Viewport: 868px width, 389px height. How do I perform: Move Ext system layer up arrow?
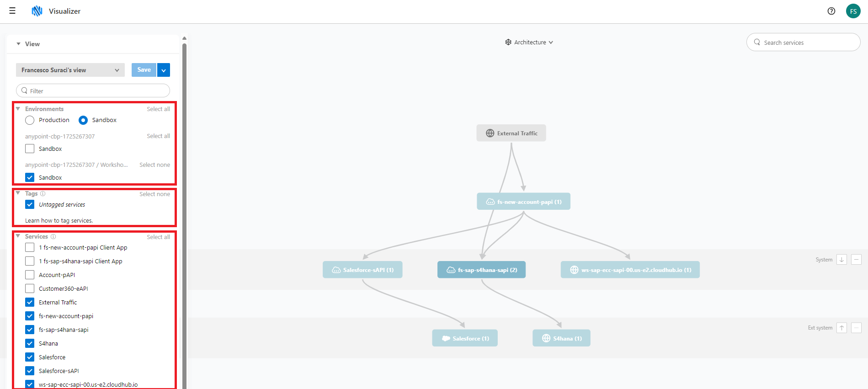(841, 328)
